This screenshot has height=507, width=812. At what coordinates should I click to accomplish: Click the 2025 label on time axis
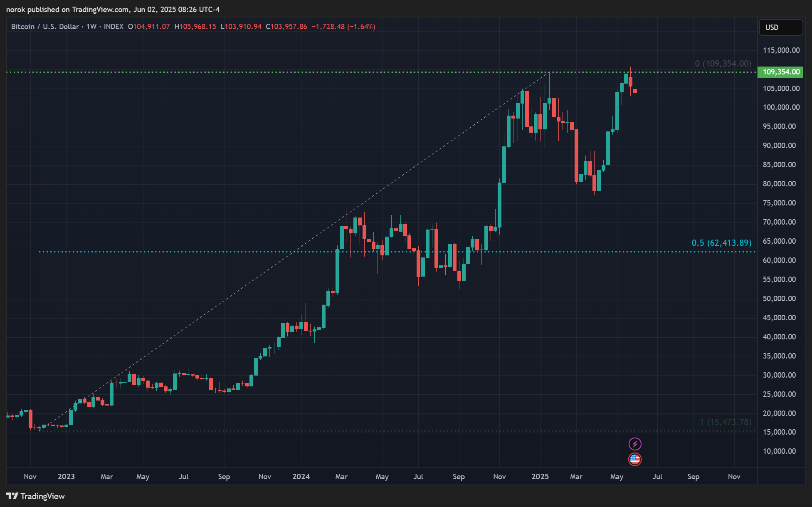[x=540, y=477]
